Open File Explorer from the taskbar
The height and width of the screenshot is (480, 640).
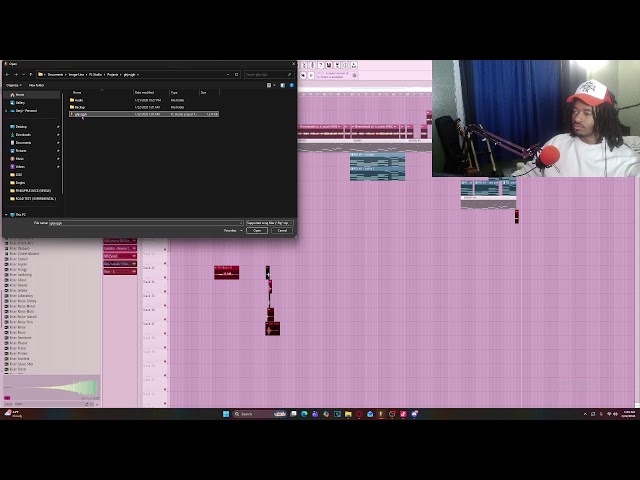[x=348, y=414]
